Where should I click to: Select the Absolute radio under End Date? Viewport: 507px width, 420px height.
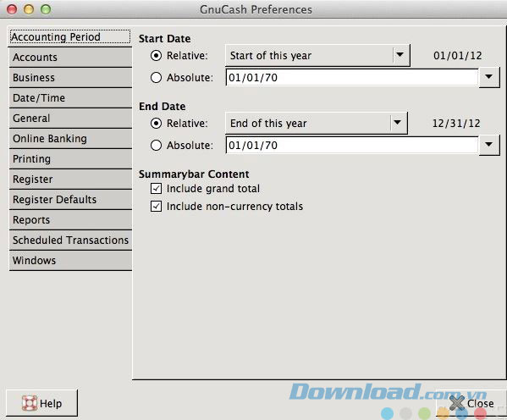click(157, 146)
